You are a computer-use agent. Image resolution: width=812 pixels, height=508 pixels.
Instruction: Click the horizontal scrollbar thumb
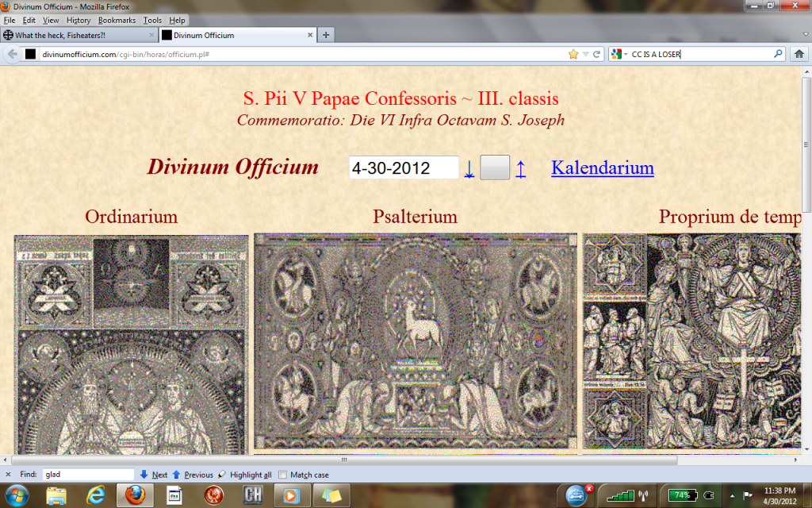point(344,460)
